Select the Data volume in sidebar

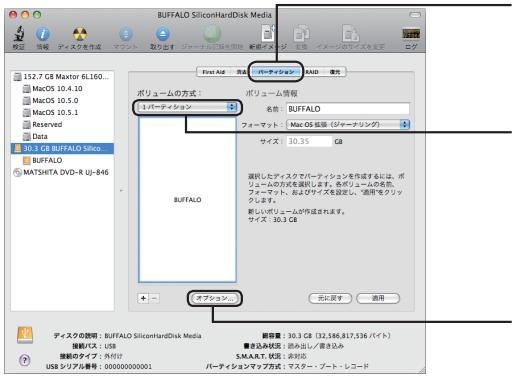(x=62, y=137)
